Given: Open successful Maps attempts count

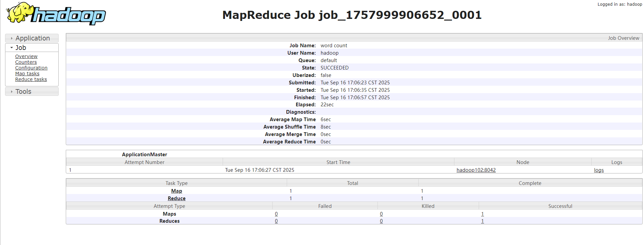Looking at the screenshot, I should (482, 214).
